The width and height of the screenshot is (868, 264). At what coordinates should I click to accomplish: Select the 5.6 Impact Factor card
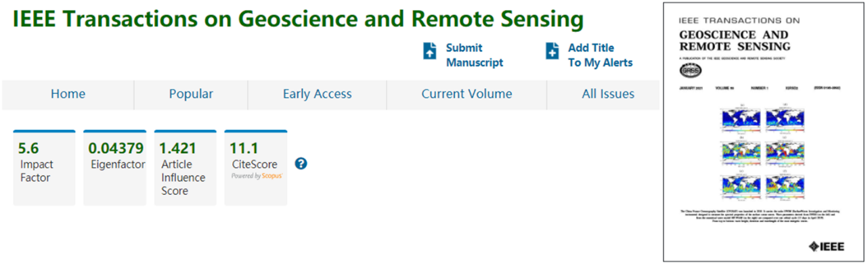click(44, 167)
